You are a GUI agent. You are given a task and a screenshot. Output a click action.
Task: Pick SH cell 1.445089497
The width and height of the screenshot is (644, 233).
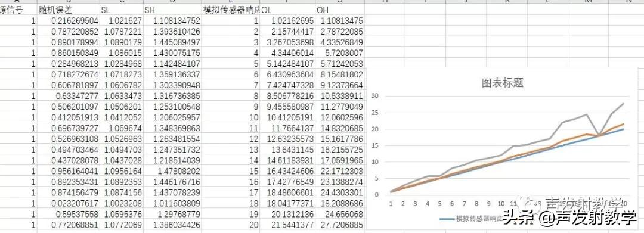pyautogui.click(x=172, y=42)
